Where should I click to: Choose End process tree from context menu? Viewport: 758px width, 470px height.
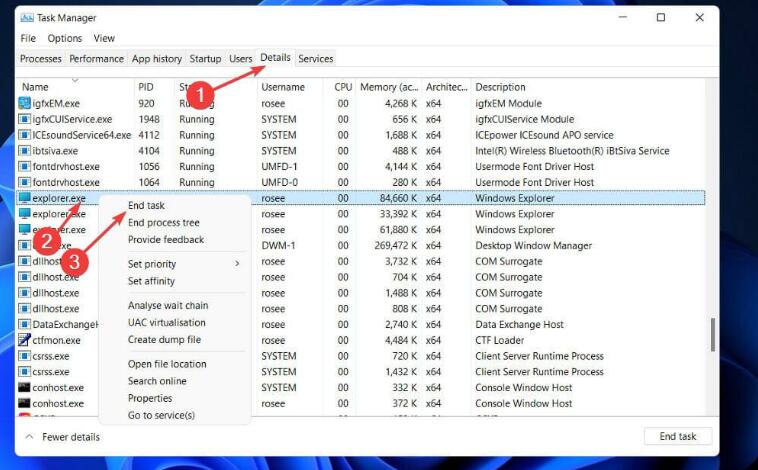[164, 222]
